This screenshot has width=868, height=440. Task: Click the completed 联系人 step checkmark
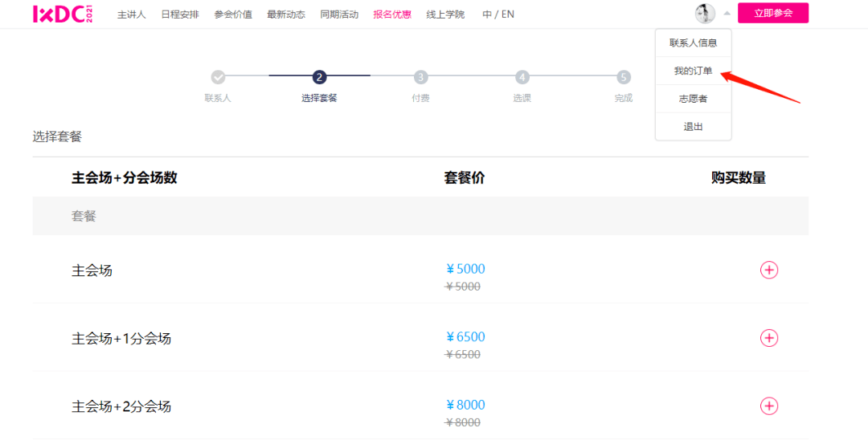pyautogui.click(x=218, y=77)
